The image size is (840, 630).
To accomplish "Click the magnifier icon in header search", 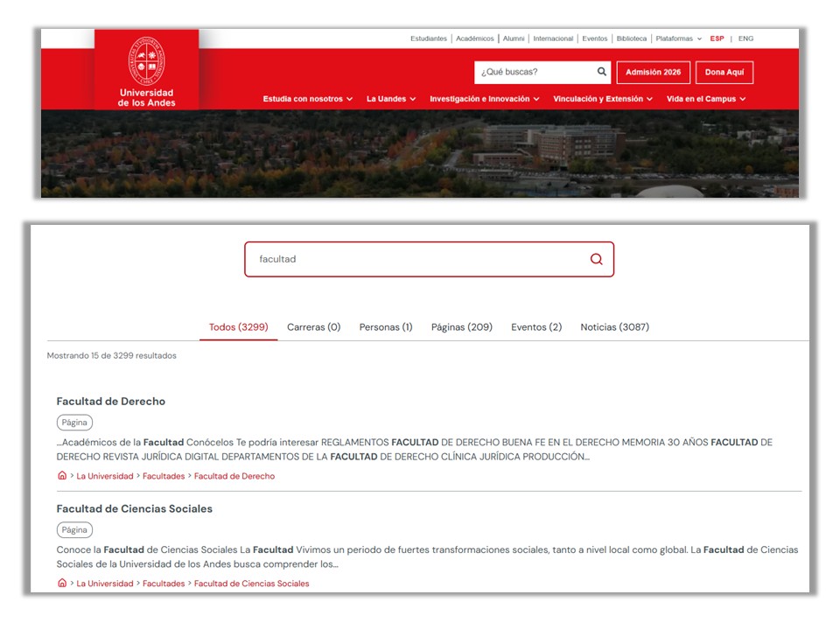I will coord(602,72).
